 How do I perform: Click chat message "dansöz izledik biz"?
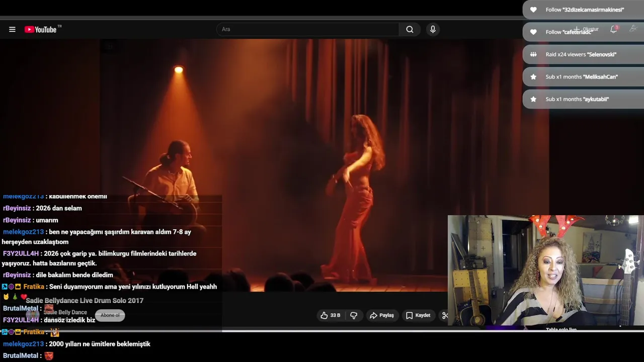69,320
